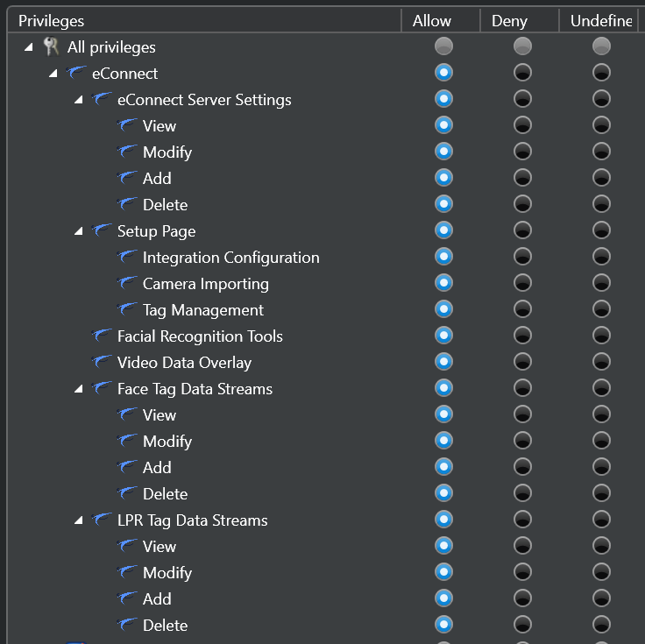The image size is (645, 644).
Task: Click the Setup Page icon
Action: point(103,231)
